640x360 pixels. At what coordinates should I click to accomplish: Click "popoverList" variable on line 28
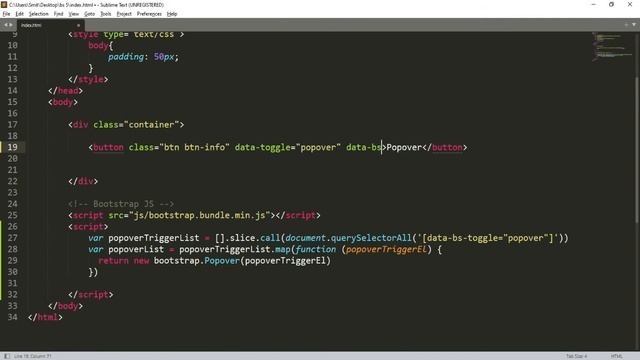click(136, 249)
